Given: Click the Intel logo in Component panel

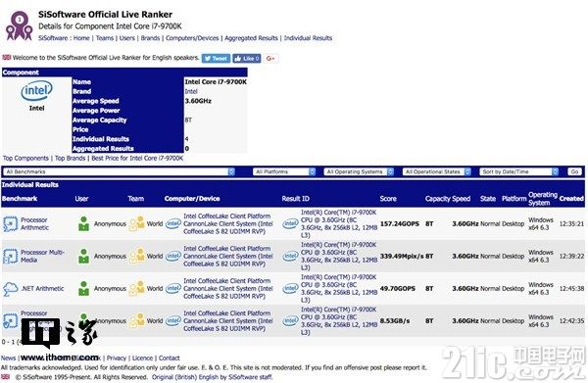Looking at the screenshot, I should (37, 91).
